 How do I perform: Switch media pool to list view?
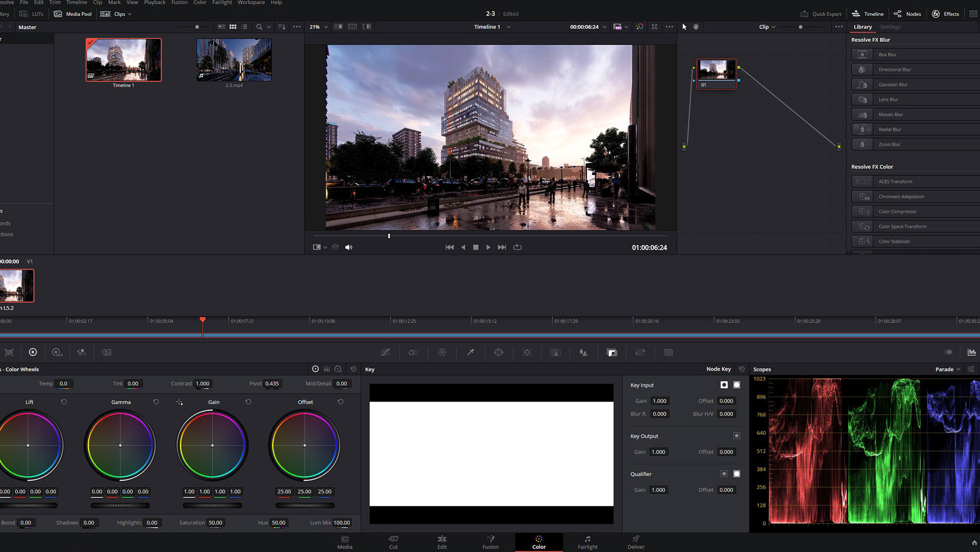(x=244, y=27)
